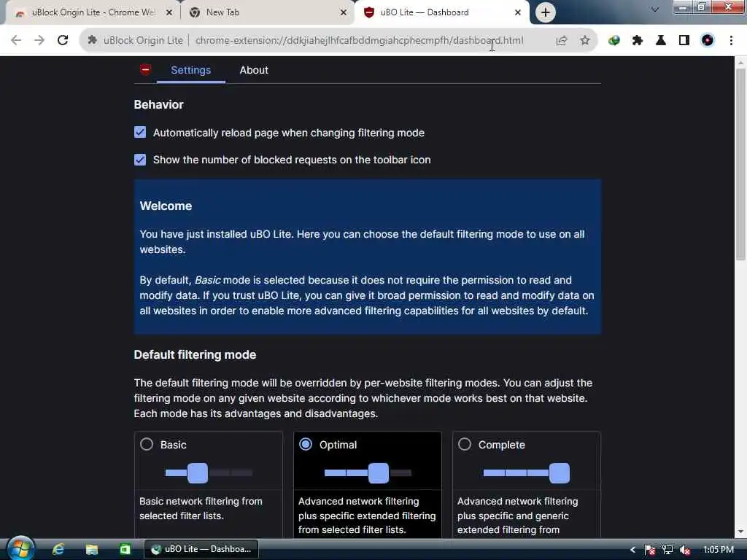Open the Chrome three-dot menu
Image resolution: width=747 pixels, height=560 pixels.
(x=731, y=41)
